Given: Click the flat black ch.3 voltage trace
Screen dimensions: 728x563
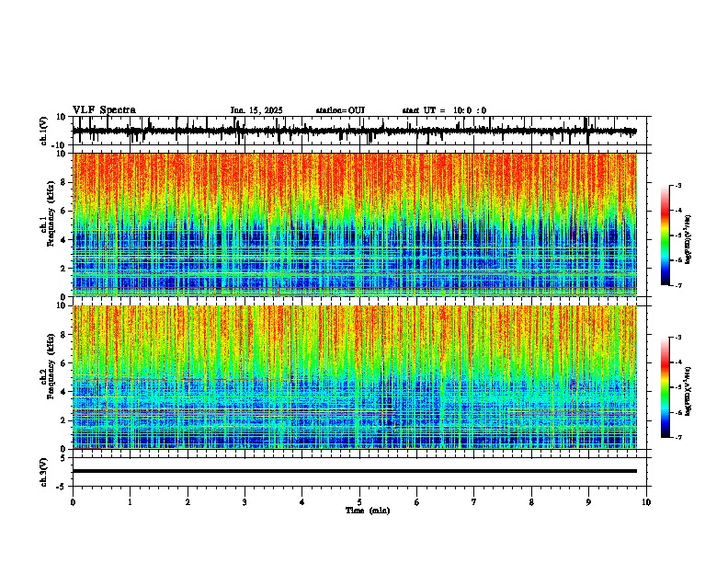Looking at the screenshot, I should click(x=354, y=471).
